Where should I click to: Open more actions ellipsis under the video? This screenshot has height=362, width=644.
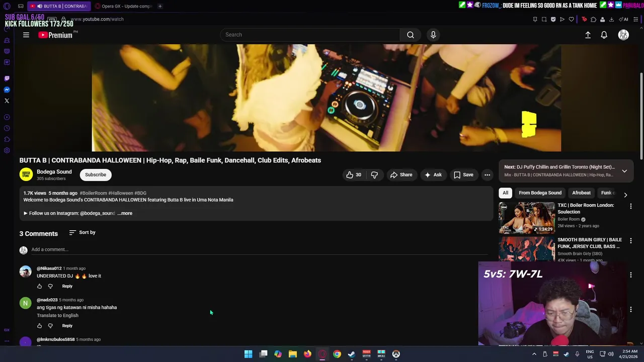pyautogui.click(x=487, y=175)
